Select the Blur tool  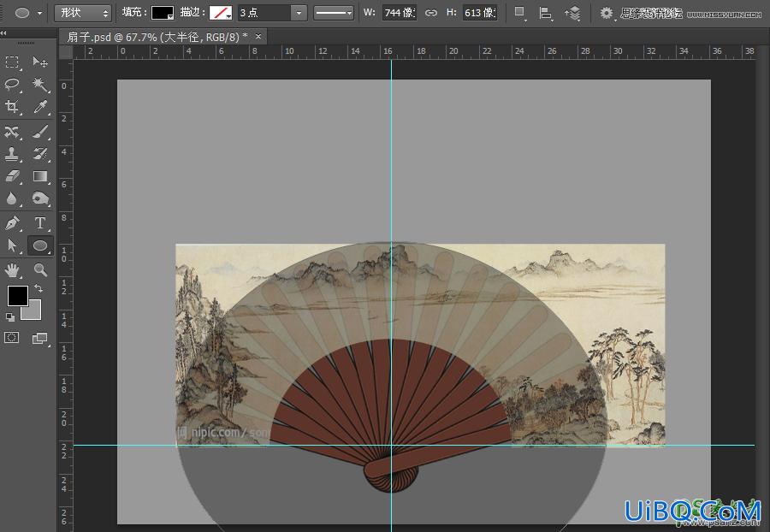(x=12, y=198)
